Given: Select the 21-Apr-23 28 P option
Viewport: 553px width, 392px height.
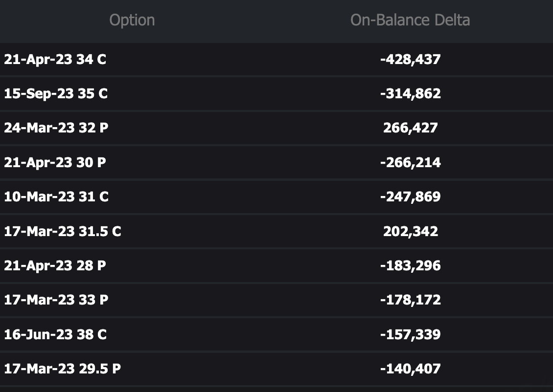Looking at the screenshot, I should point(55,266).
